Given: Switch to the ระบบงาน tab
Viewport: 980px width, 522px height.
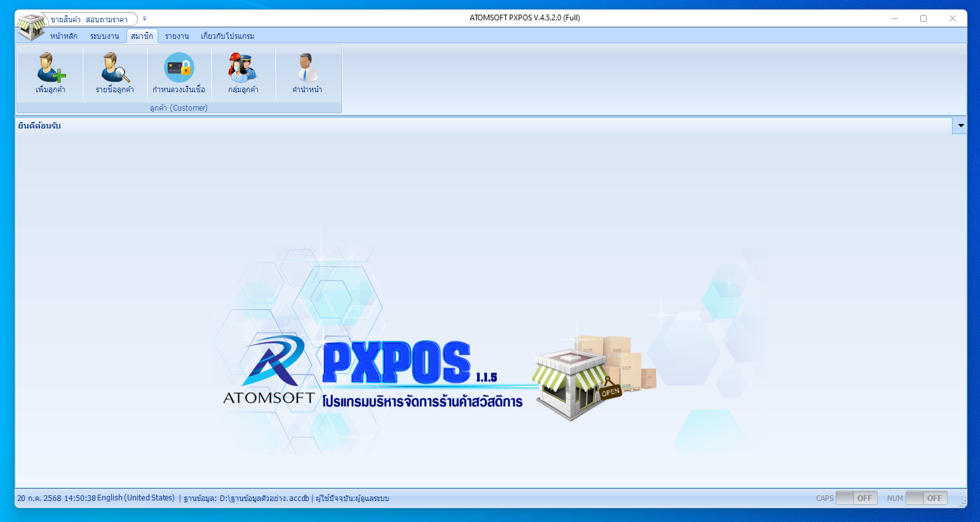Looking at the screenshot, I should click(x=104, y=36).
